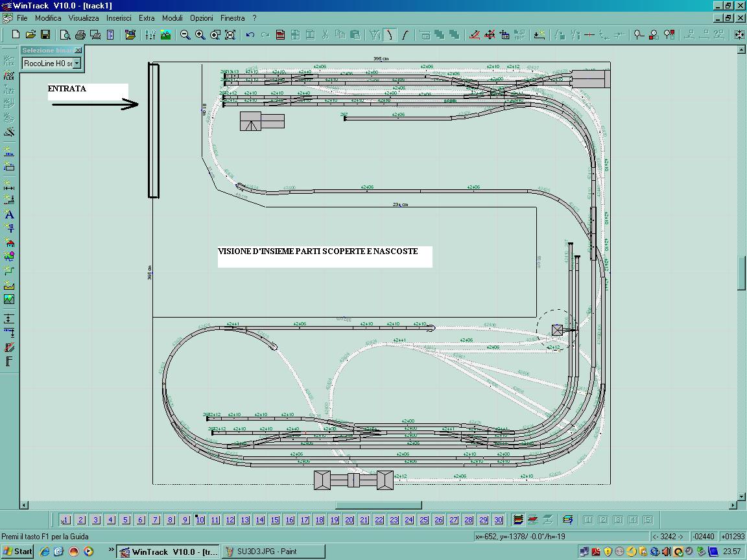The image size is (747, 560).
Task: Open the Finestra menu
Action: point(233,18)
